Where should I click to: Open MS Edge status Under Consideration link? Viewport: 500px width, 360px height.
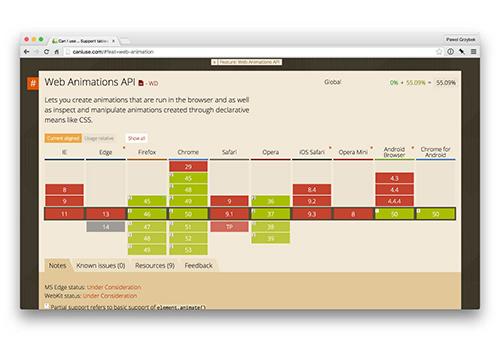pyautogui.click(x=114, y=287)
